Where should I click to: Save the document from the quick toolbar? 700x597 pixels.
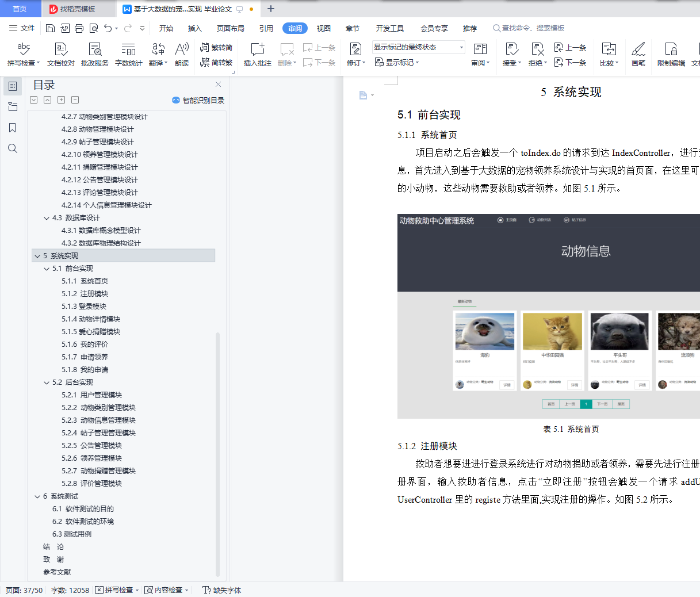coord(50,28)
